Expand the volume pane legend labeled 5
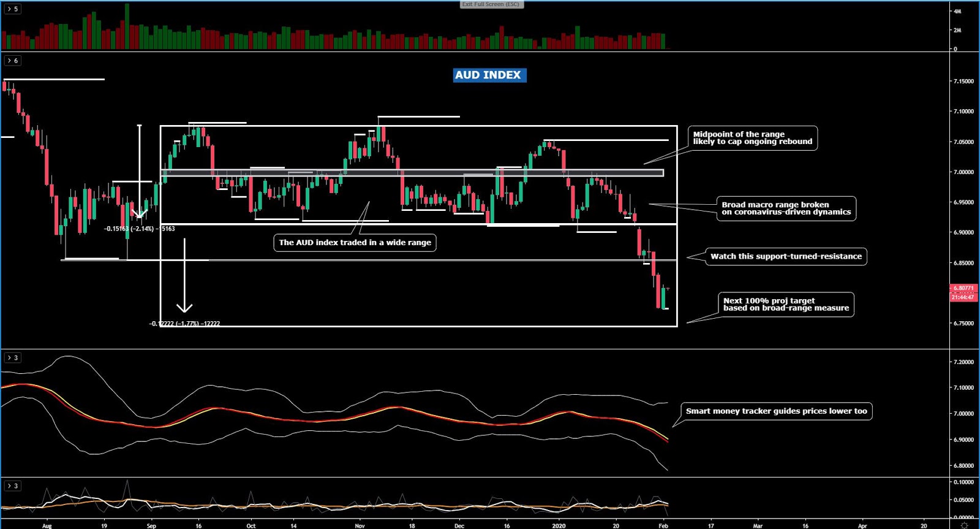Viewport: 980px width, 529px height. (x=12, y=9)
